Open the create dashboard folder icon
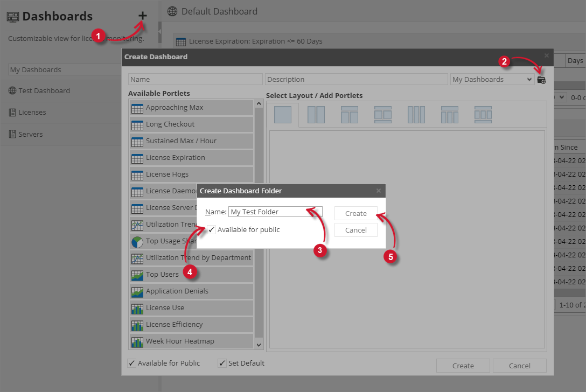 point(542,79)
